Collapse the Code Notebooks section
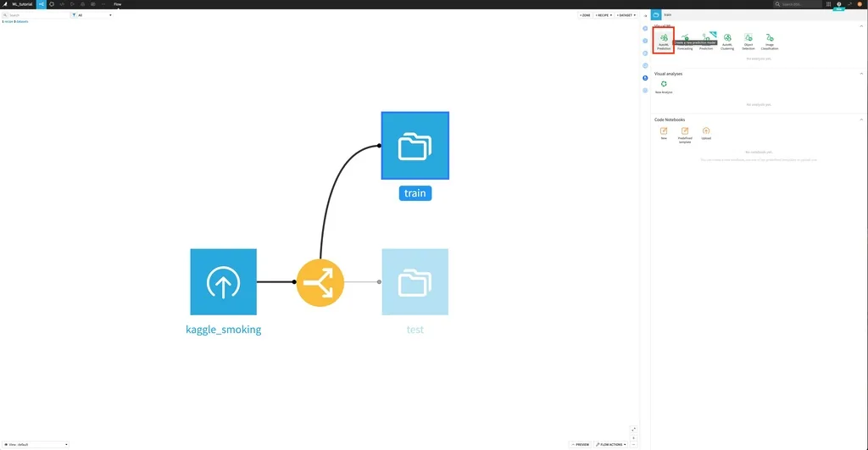The width and height of the screenshot is (868, 450). point(861,119)
